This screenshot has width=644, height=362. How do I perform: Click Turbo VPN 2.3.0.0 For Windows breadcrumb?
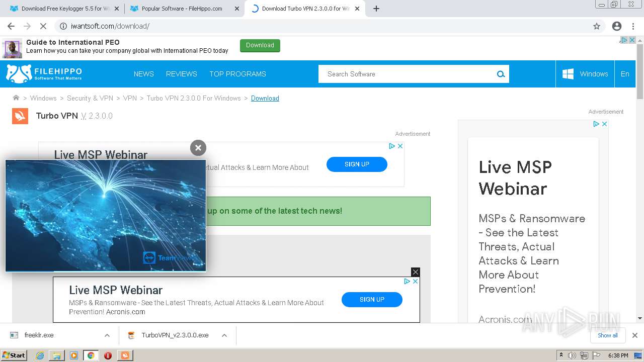(x=194, y=98)
